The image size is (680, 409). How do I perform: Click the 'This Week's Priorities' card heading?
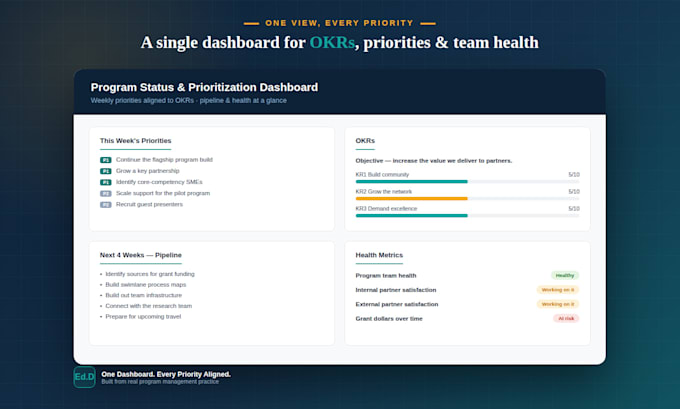pyautogui.click(x=135, y=141)
